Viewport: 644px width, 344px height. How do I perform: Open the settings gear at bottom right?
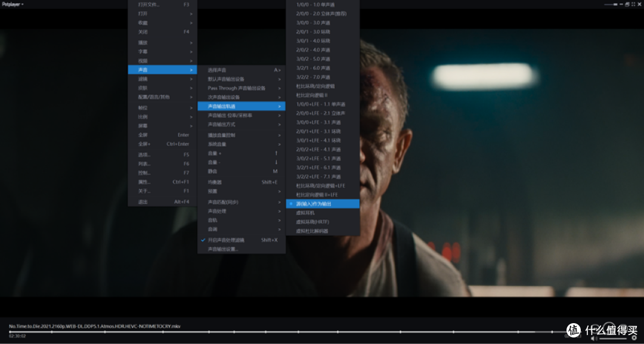point(634,338)
